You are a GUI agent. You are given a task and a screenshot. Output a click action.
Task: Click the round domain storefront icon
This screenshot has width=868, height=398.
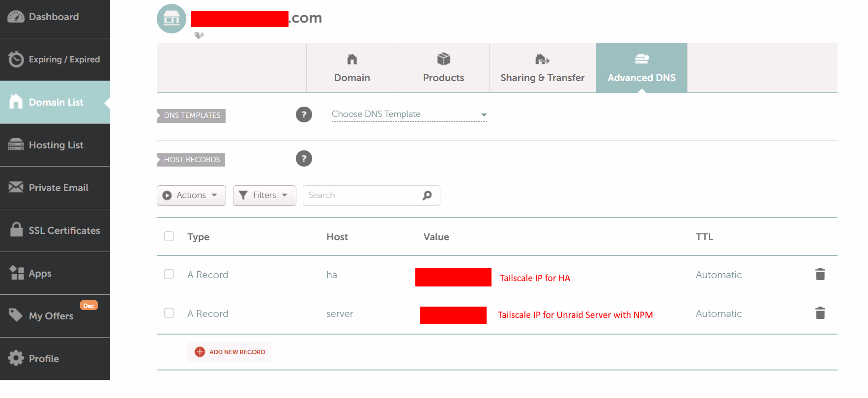171,19
